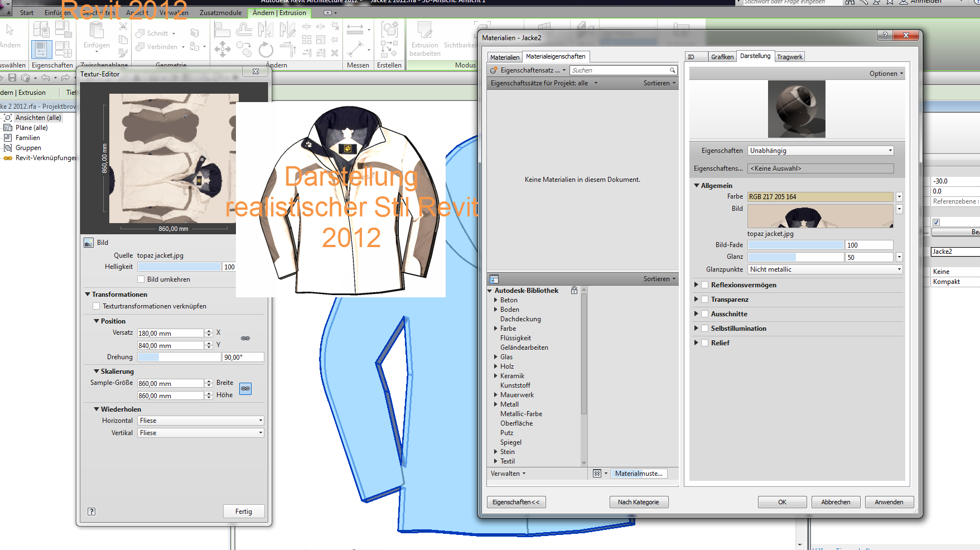Screen dimensions: 980x550
Task: Click the Bild texture thumbnail topaz jacket
Action: 820,216
